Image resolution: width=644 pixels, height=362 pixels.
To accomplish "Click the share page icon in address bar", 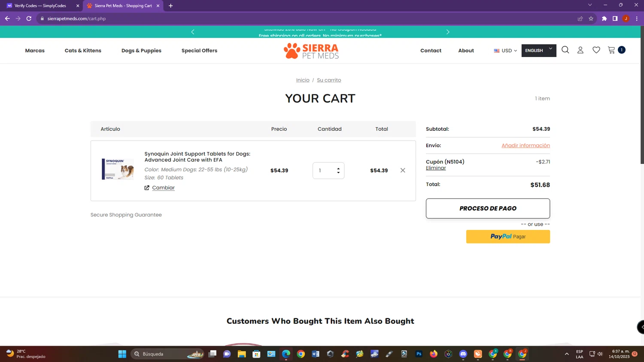I will 580,18.
